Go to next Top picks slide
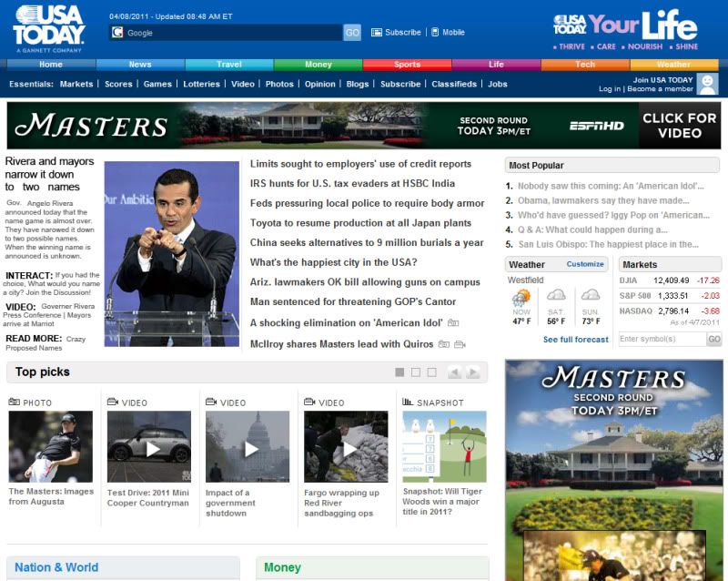Screen dimensions: 728x581 (x=472, y=372)
